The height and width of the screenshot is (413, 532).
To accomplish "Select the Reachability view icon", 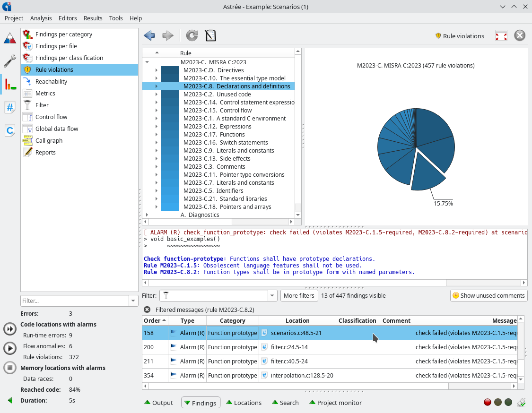I will 27,81.
